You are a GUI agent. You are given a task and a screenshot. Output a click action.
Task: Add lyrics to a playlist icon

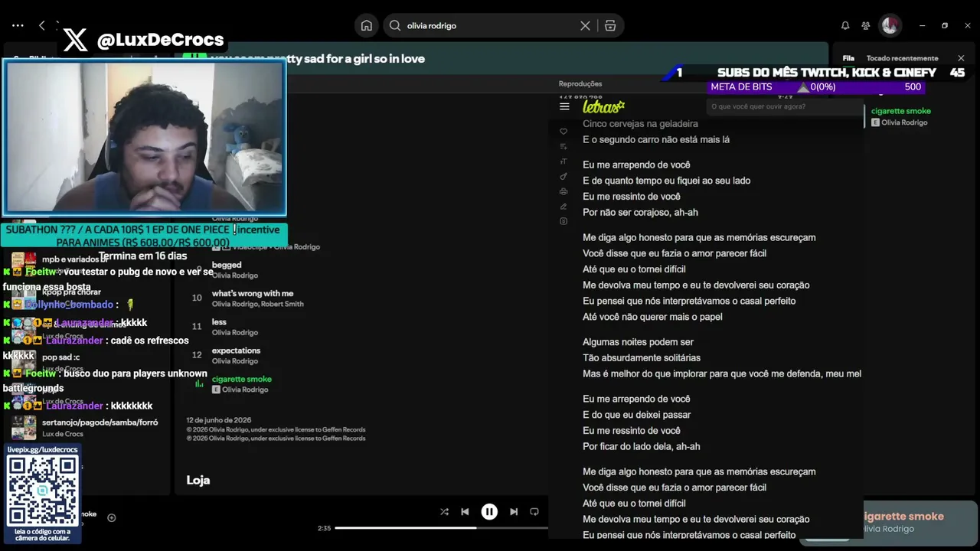(563, 146)
